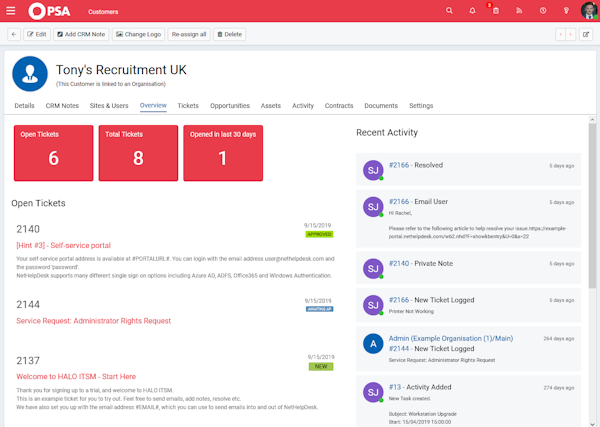Click the Open Tickets red tile
Image resolution: width=600 pixels, height=427 pixels.
(x=53, y=153)
